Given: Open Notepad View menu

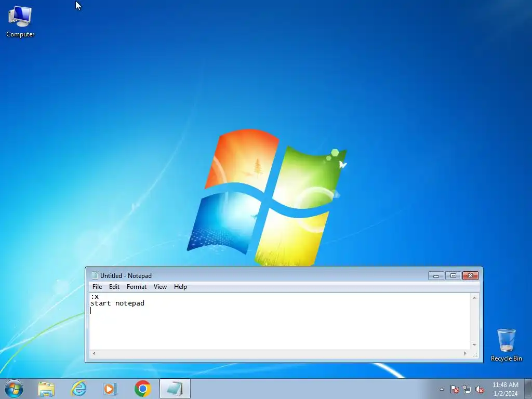Looking at the screenshot, I should tap(160, 287).
